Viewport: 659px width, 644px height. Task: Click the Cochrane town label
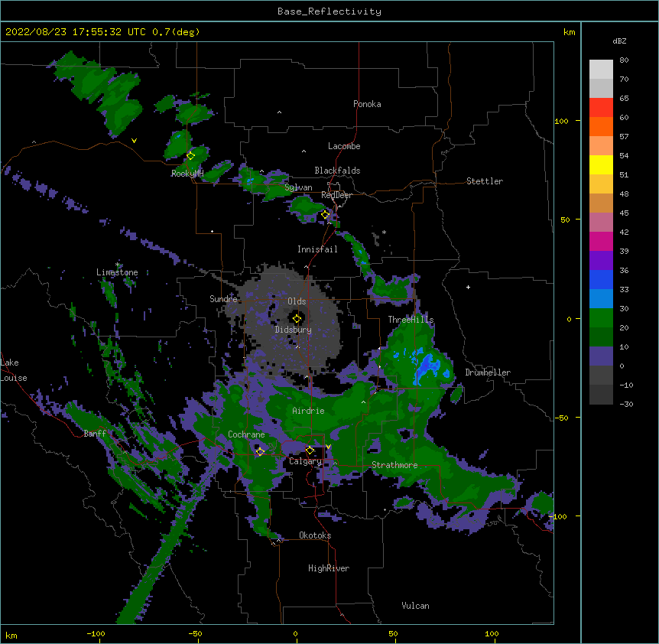[x=246, y=434]
